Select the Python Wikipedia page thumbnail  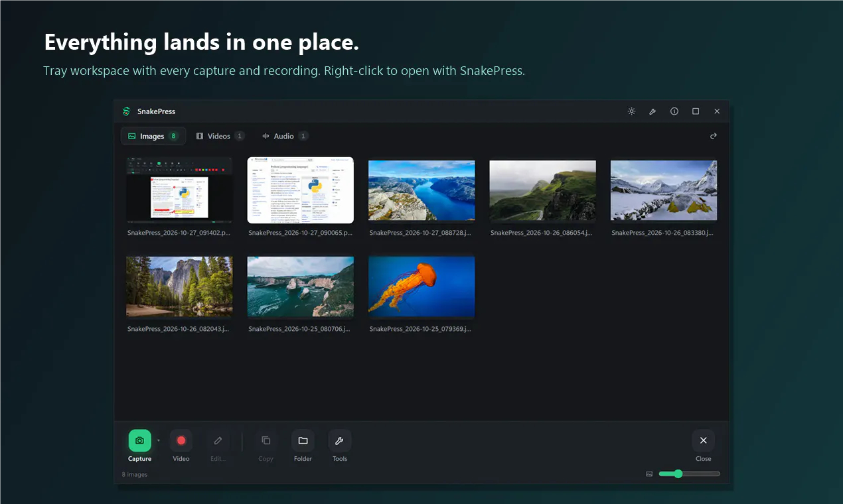click(301, 190)
